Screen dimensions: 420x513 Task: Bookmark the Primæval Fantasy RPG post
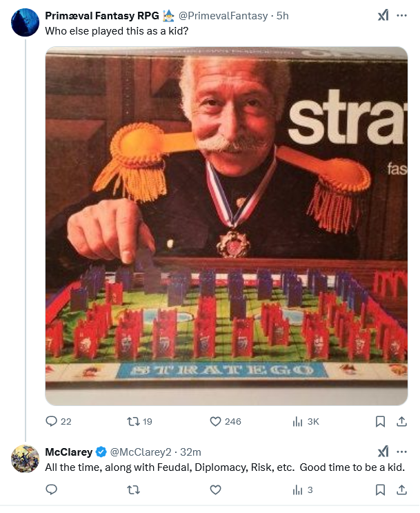click(380, 421)
